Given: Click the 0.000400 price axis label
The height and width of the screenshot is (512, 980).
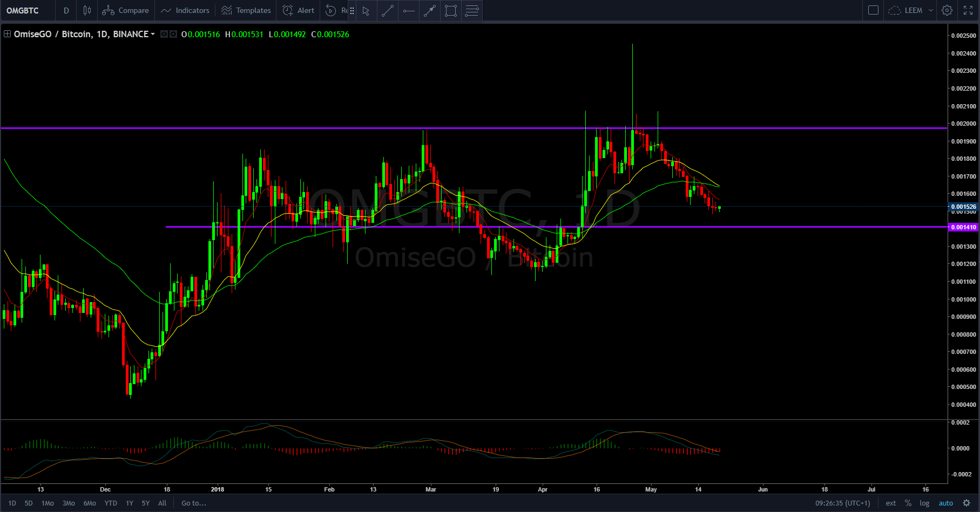Looking at the screenshot, I should coord(964,405).
